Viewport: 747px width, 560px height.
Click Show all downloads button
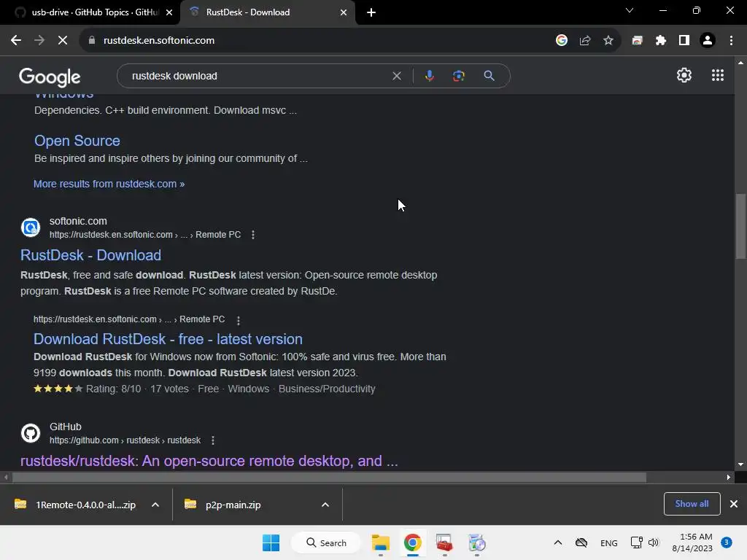692,504
